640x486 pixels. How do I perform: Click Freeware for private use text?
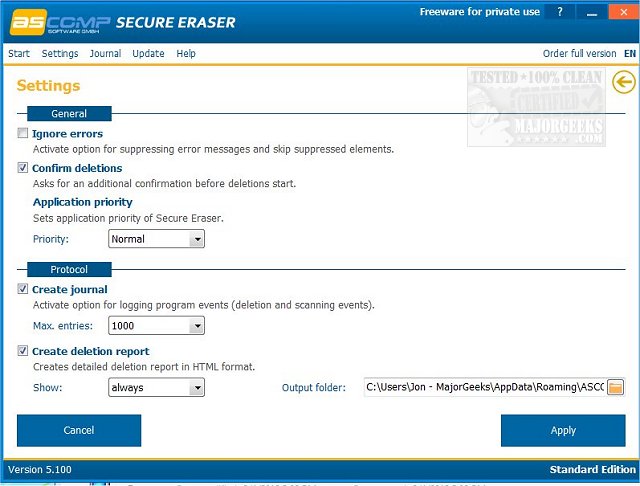coord(480,12)
